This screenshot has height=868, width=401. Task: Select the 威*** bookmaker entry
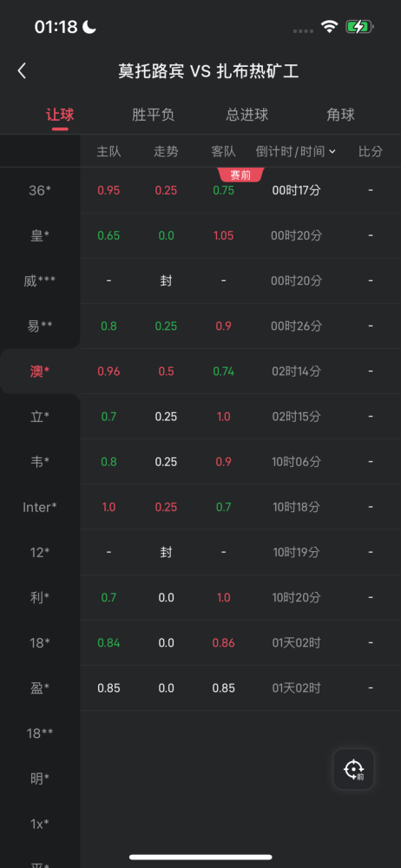point(40,281)
